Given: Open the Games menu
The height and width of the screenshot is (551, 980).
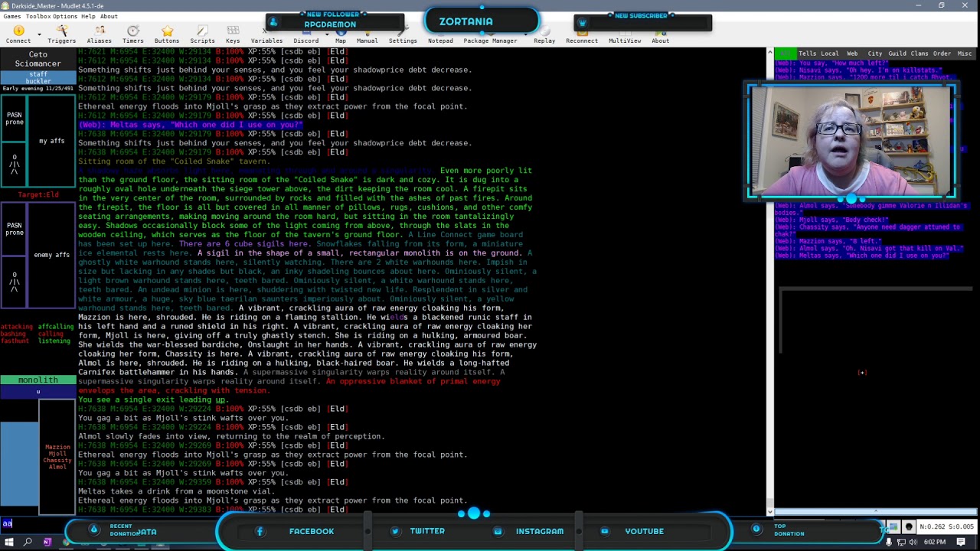Looking at the screenshot, I should point(11,16).
